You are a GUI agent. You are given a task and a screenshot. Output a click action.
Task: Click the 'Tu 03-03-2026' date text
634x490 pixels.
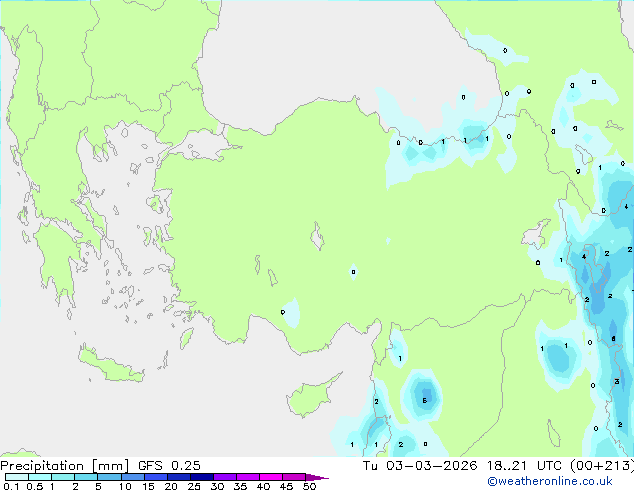[420, 466]
